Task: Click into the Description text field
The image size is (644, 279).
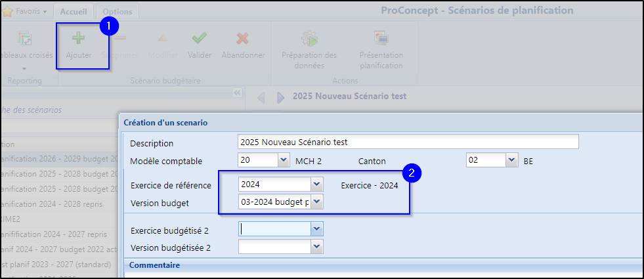Action: click(408, 142)
